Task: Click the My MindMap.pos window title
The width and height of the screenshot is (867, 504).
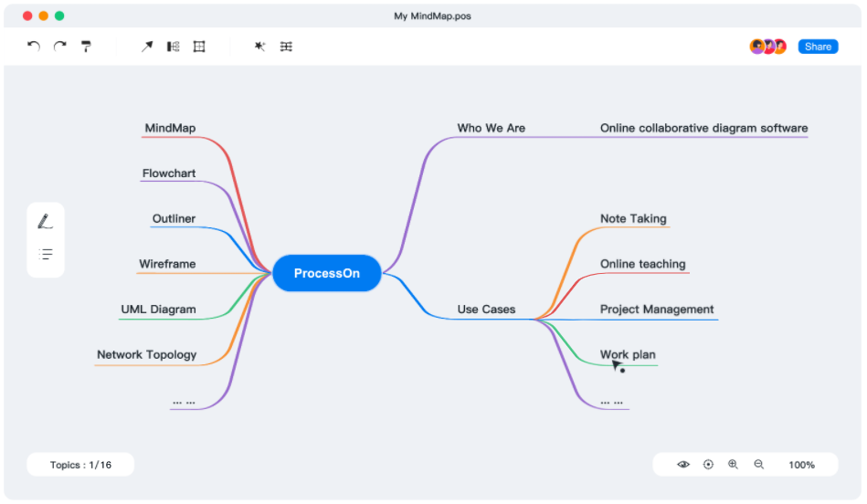Action: pos(432,16)
